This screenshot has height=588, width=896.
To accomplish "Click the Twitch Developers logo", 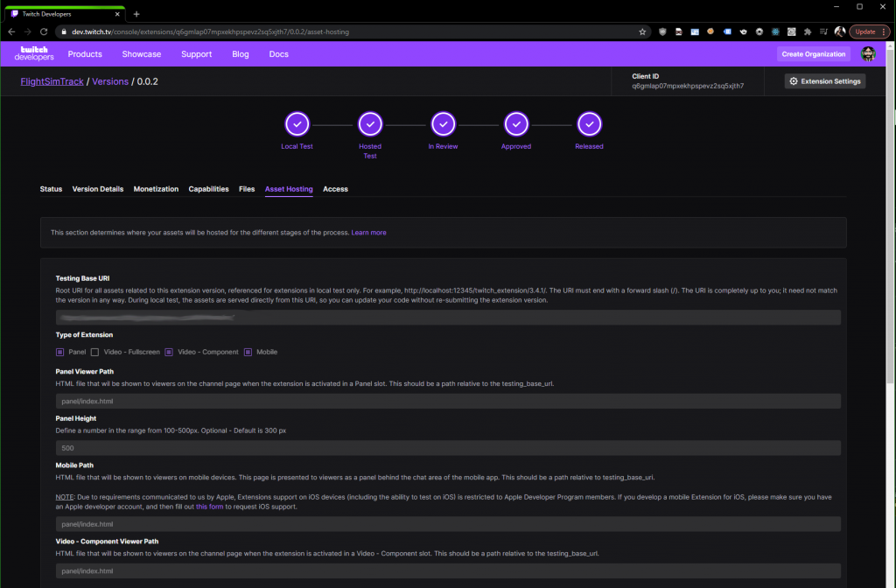I will pyautogui.click(x=34, y=53).
